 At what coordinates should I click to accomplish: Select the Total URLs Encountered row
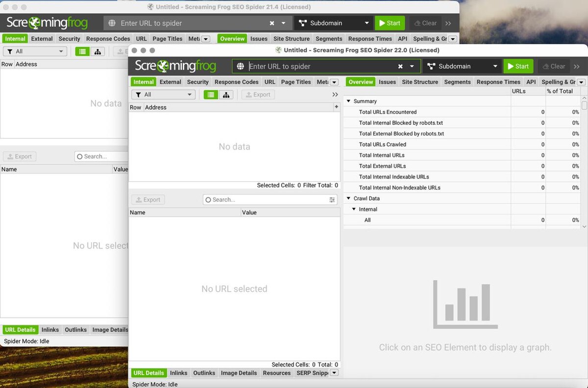pyautogui.click(x=462, y=112)
